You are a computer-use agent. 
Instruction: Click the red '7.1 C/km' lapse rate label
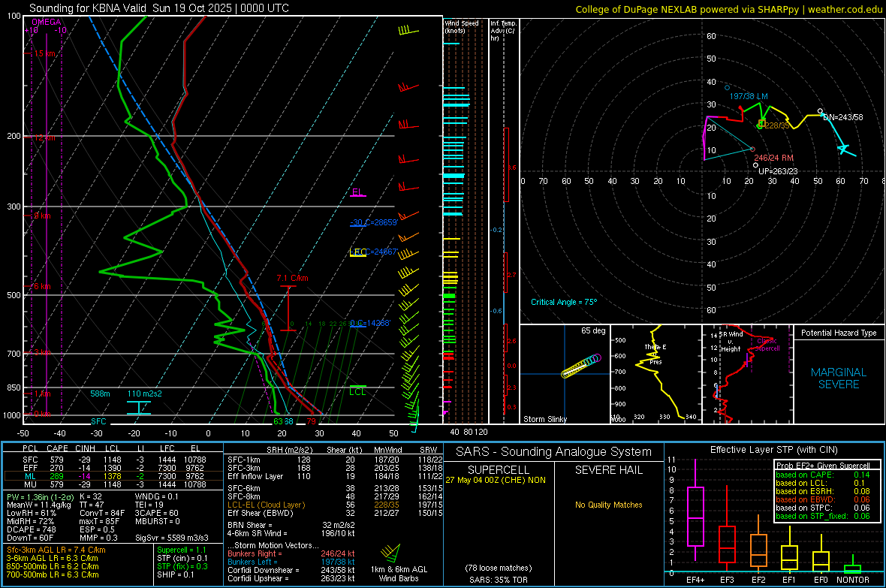[292, 278]
